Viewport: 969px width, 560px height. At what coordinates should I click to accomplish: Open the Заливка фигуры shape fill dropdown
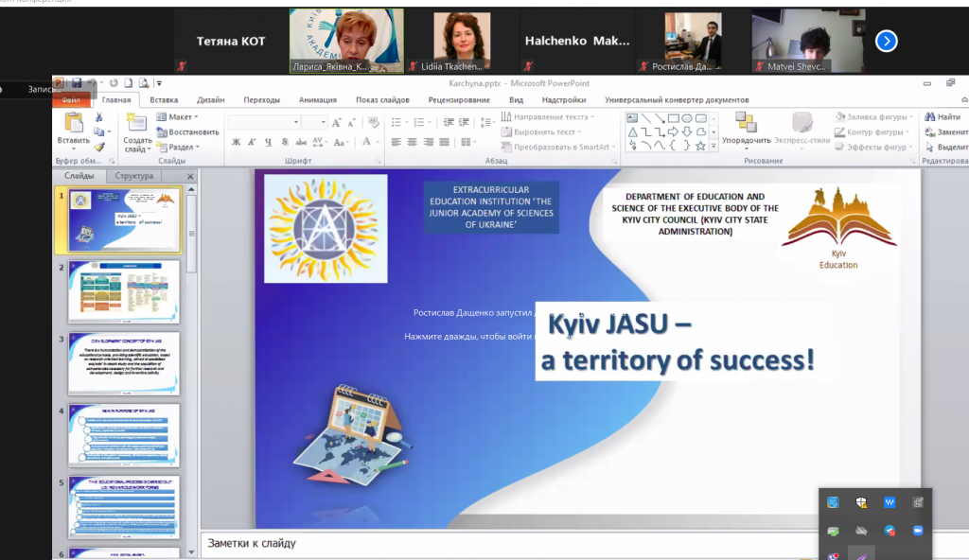873,116
